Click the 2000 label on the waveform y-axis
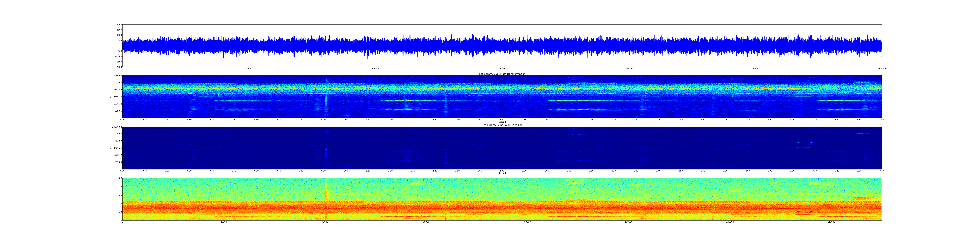Image resolution: width=980 pixels, height=245 pixels. tap(119, 24)
